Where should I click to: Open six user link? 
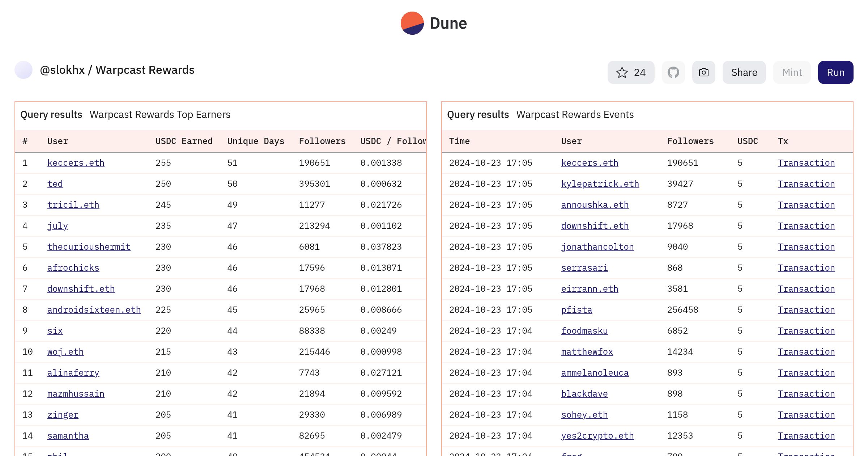point(55,331)
